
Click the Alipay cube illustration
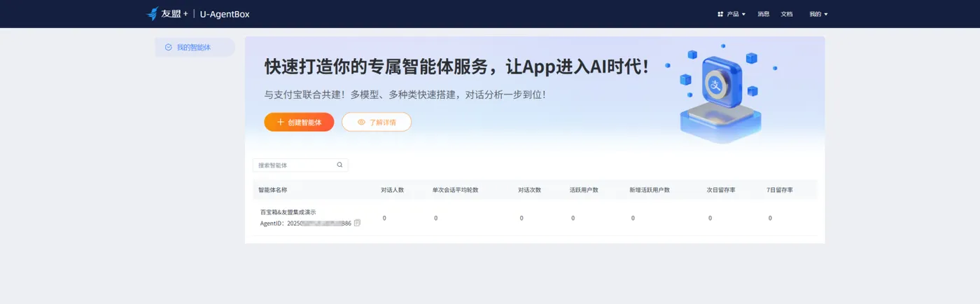click(720, 92)
